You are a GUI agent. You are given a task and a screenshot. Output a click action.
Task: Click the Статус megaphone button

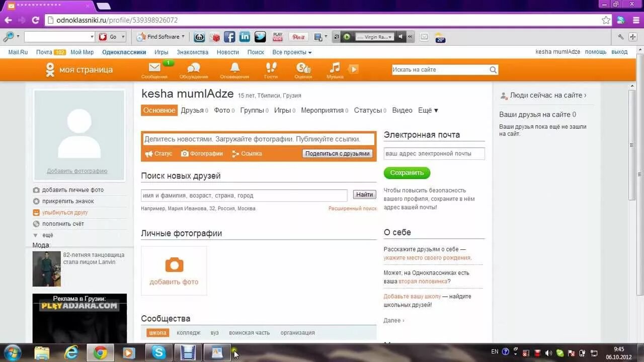[x=158, y=154]
